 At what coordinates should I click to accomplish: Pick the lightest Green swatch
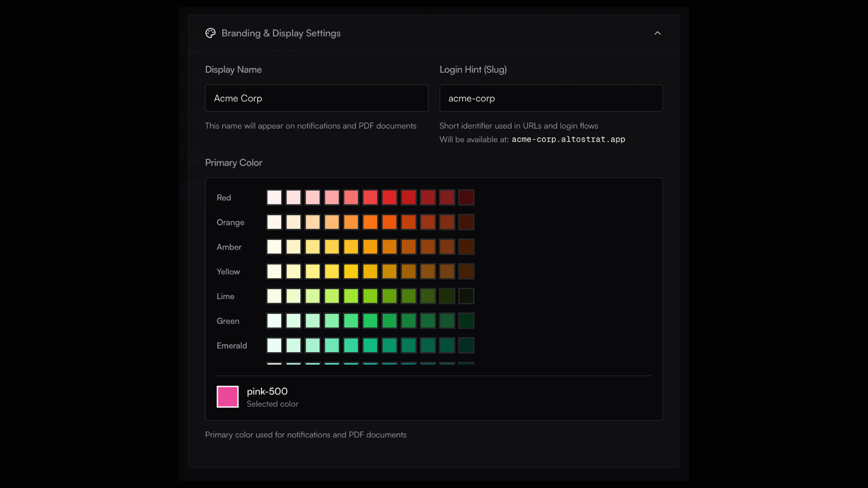tap(274, 321)
